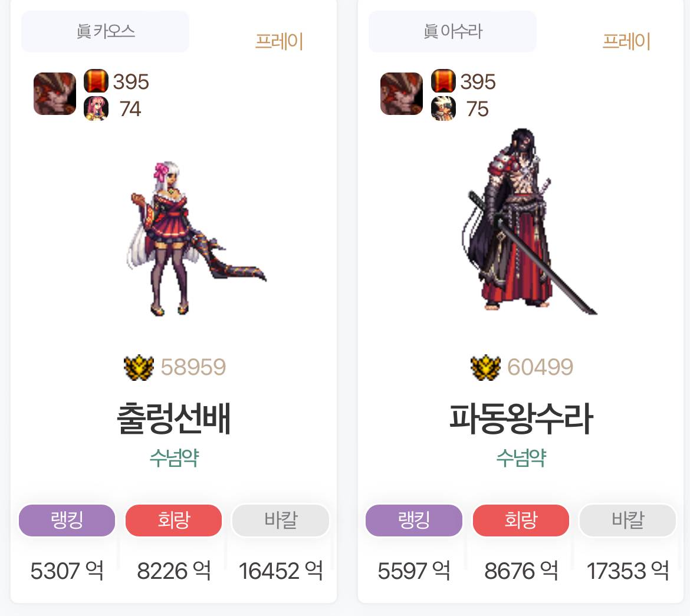Click red banner icon next to 395 right card
690x616 pixels.
point(443,81)
